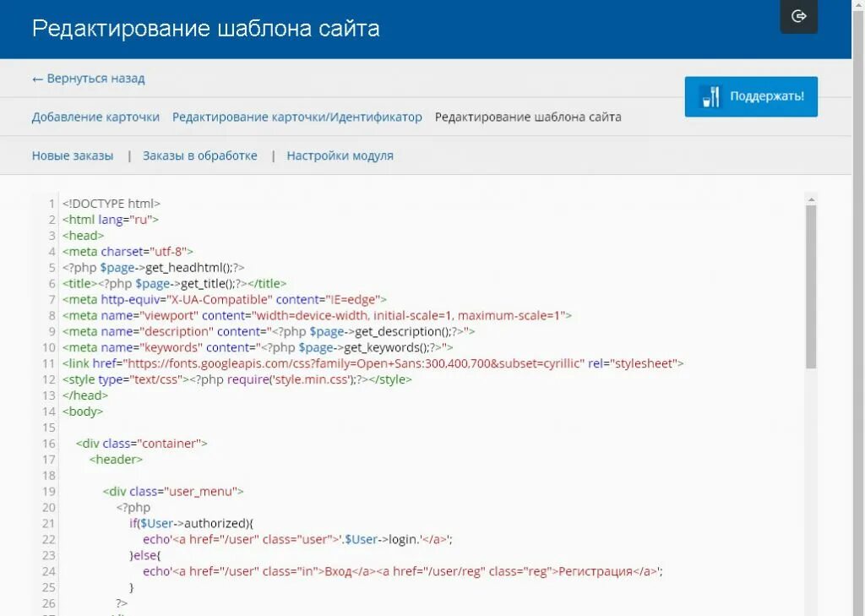Open the Редактирование карточки/Идентификатор tab
This screenshot has width=865, height=616.
coord(296,117)
